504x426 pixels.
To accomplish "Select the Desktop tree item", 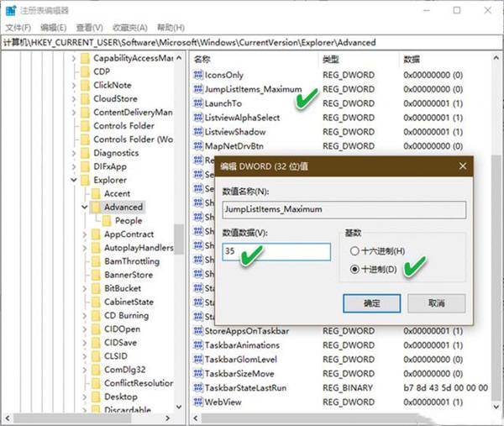I will point(121,397).
